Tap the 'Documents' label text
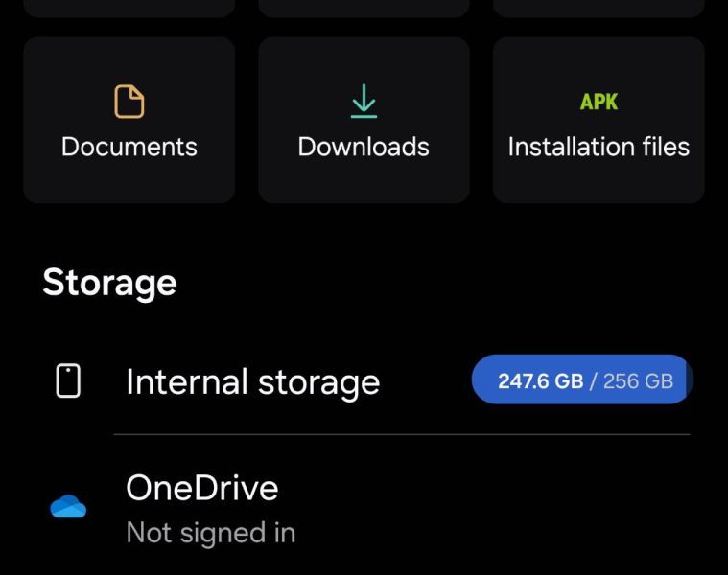Image resolution: width=728 pixels, height=575 pixels. point(129,147)
